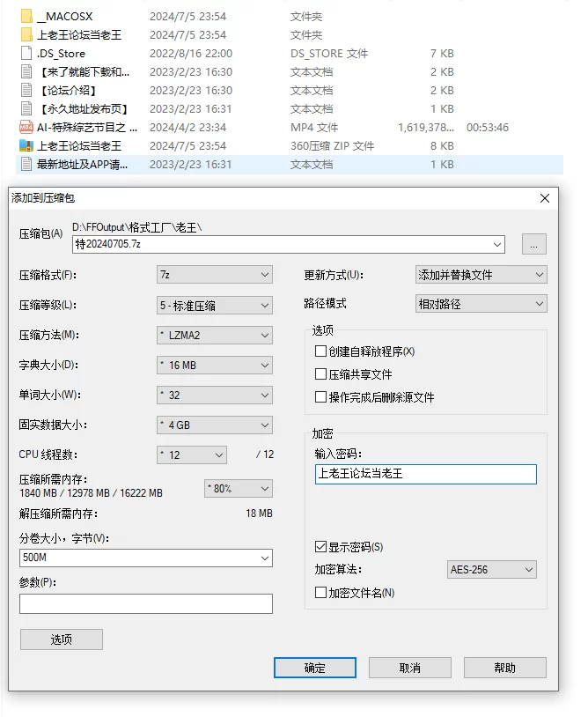Click the 2022/8/16 22:00 date cell
This screenshot has width=588, height=717.
[x=191, y=54]
